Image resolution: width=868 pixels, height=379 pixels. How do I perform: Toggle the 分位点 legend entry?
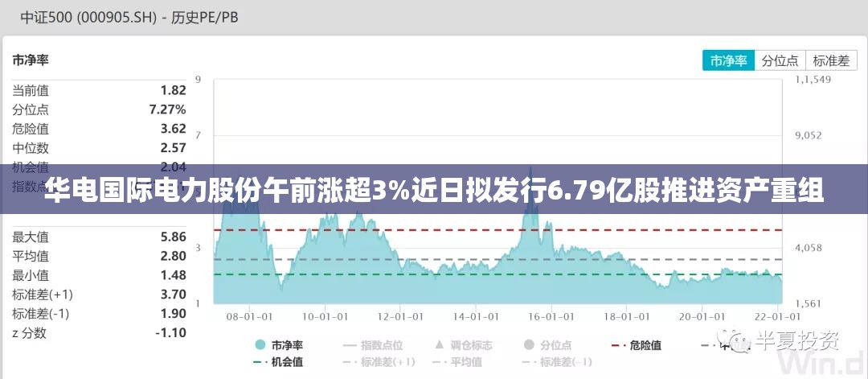click(x=547, y=345)
